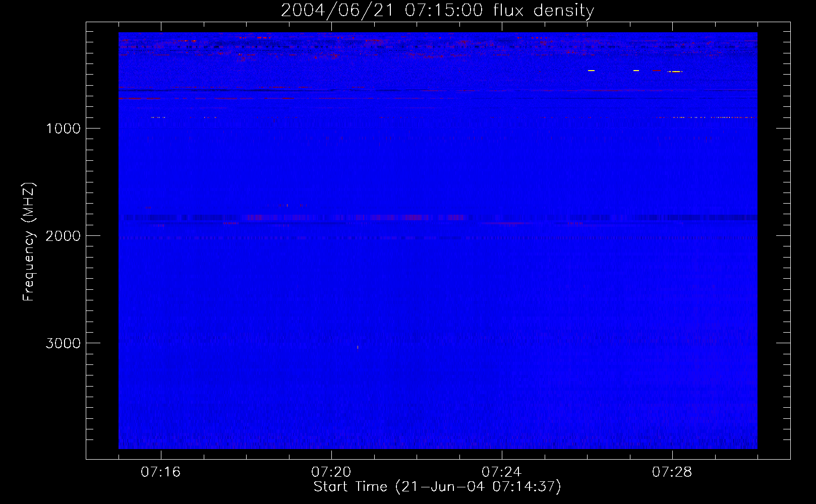
Task: Click the 07:16 time tick label
Action: pyautogui.click(x=160, y=472)
